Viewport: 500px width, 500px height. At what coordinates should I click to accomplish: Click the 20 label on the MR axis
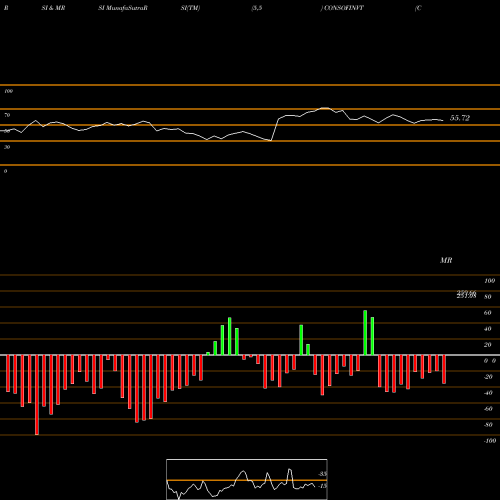click(488, 345)
